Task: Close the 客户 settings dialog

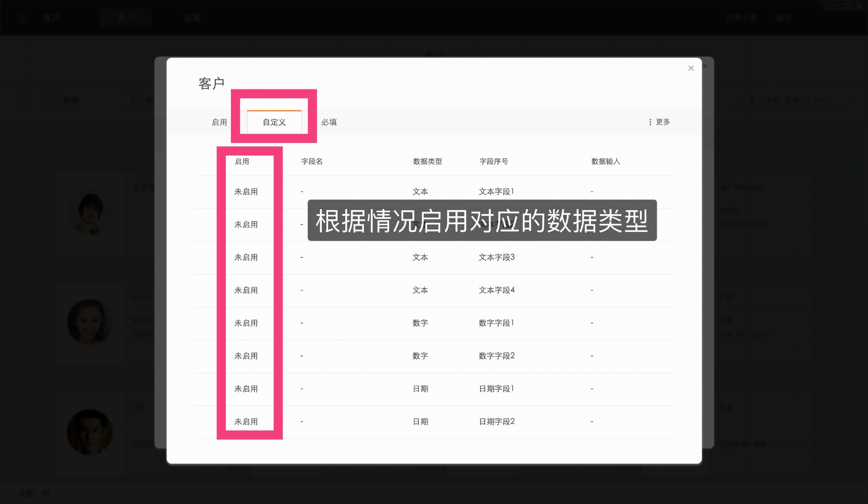Action: pyautogui.click(x=690, y=68)
